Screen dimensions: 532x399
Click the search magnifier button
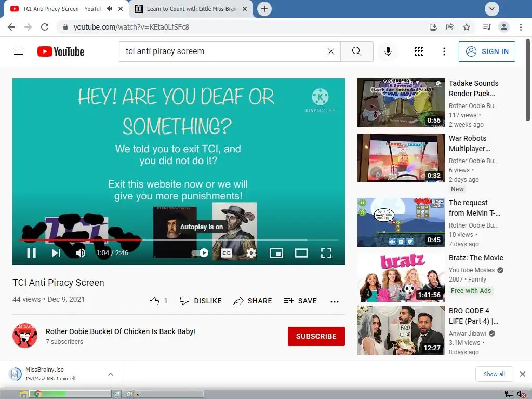tap(356, 51)
